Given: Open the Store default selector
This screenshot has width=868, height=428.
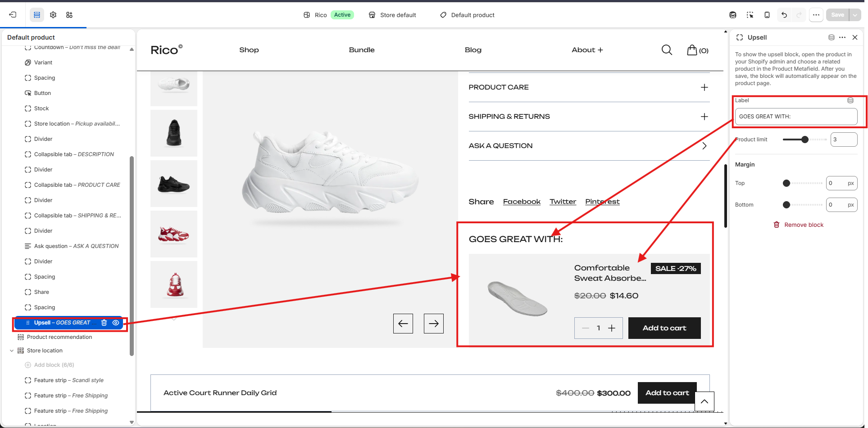Looking at the screenshot, I should [x=392, y=15].
